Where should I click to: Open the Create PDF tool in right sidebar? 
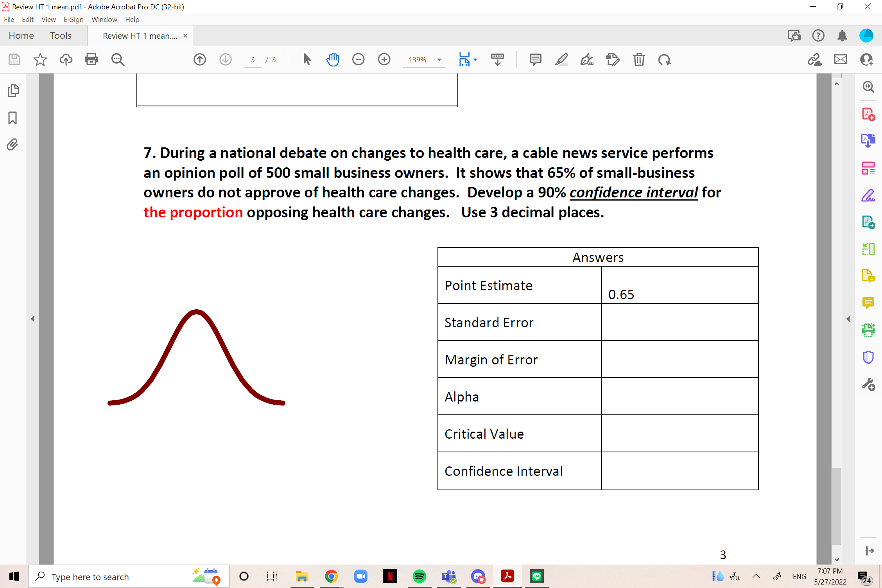click(x=868, y=114)
